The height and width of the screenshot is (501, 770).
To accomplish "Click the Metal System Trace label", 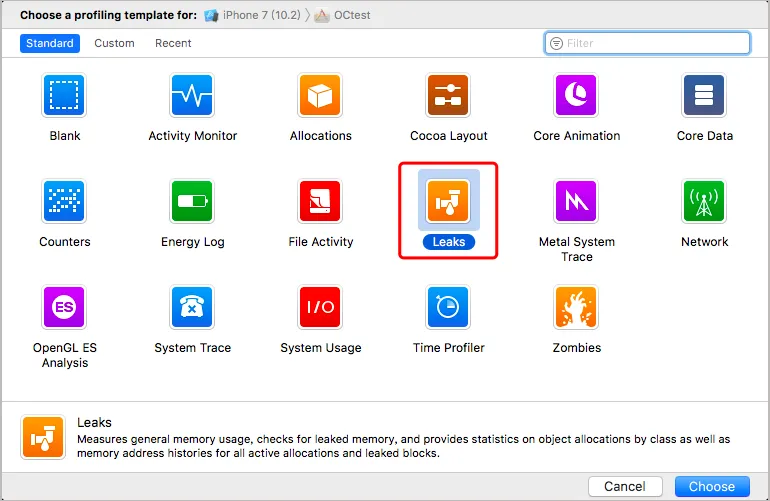I will coord(577,249).
